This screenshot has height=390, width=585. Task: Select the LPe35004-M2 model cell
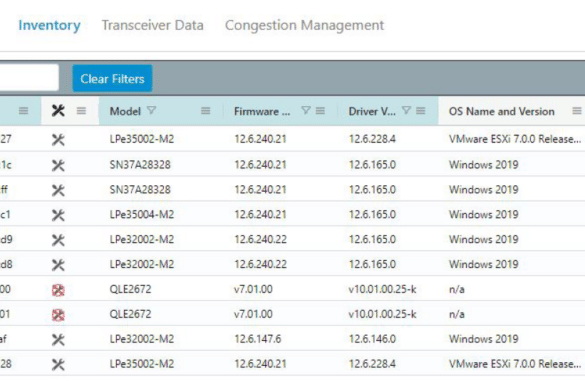point(142,215)
